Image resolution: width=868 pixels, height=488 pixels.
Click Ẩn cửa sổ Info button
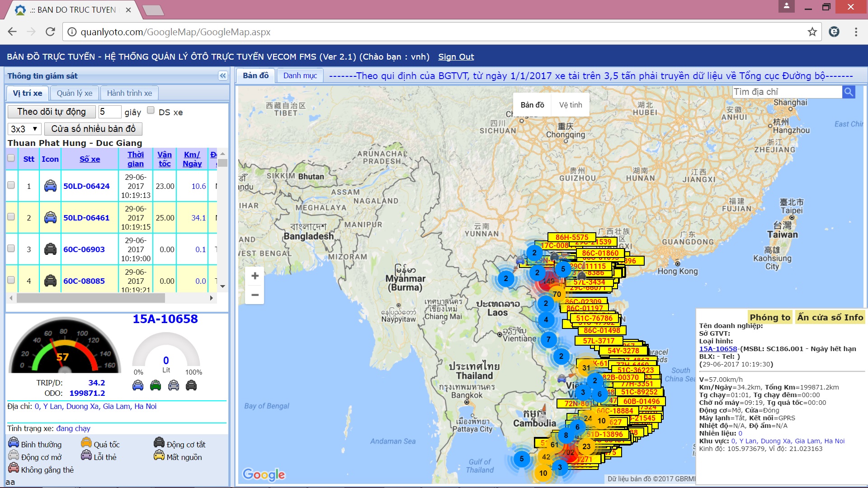pyautogui.click(x=830, y=317)
